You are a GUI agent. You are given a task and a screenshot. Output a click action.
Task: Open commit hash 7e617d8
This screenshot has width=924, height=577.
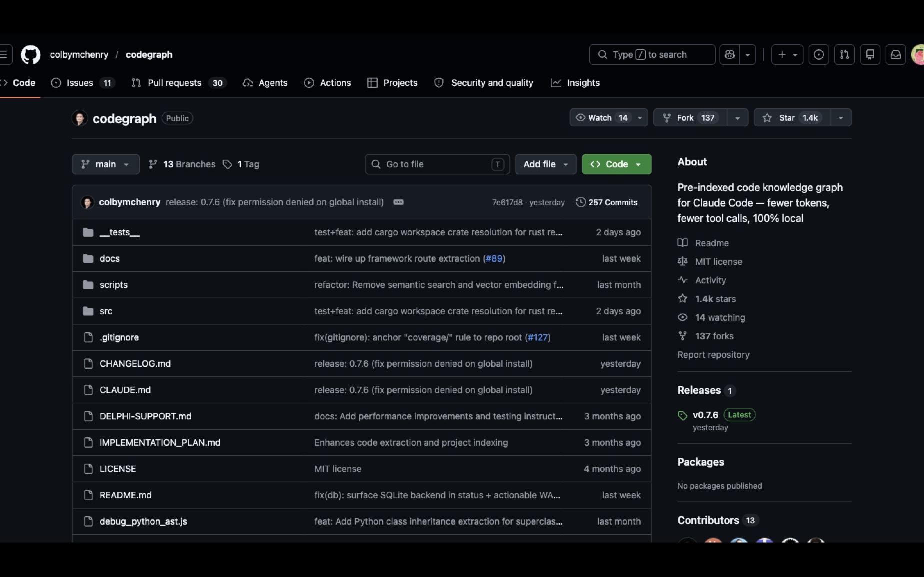pos(507,202)
